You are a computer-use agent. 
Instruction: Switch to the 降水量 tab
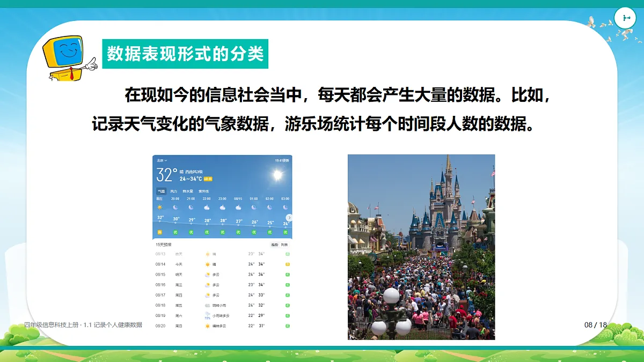click(188, 191)
